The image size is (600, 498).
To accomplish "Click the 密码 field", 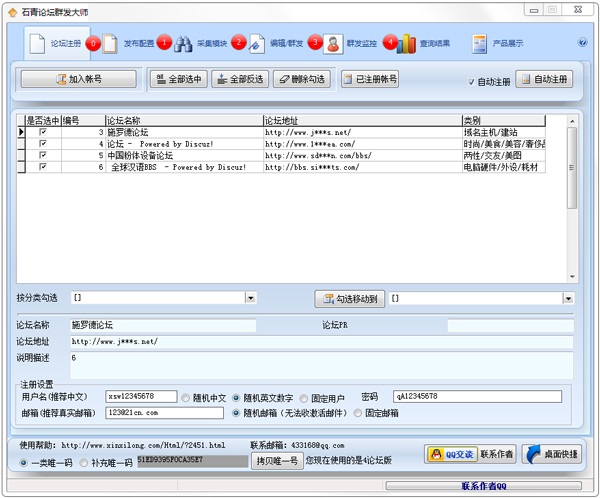I will tap(477, 397).
